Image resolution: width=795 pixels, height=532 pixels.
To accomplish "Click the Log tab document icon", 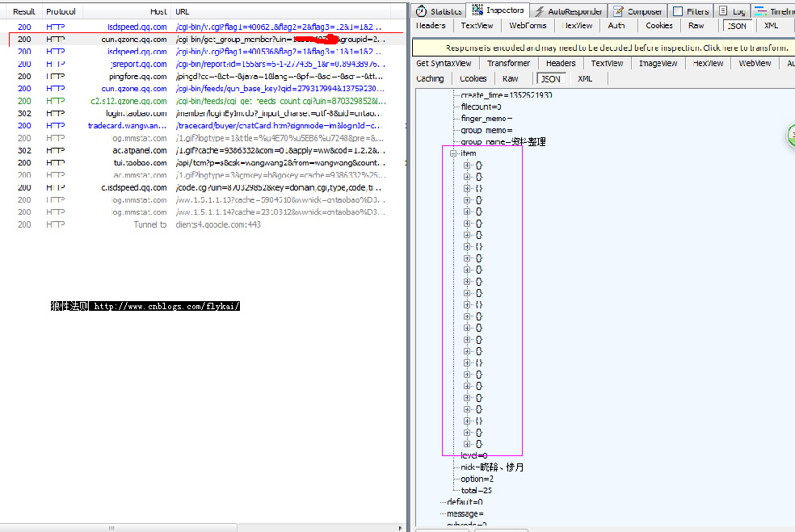I will (723, 11).
